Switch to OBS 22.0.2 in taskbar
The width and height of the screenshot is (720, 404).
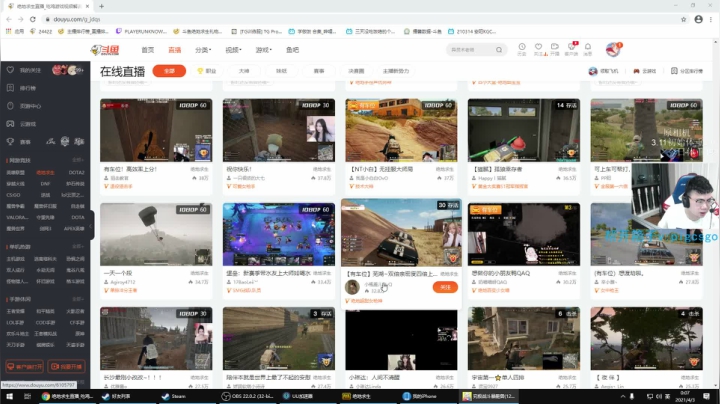point(248,396)
